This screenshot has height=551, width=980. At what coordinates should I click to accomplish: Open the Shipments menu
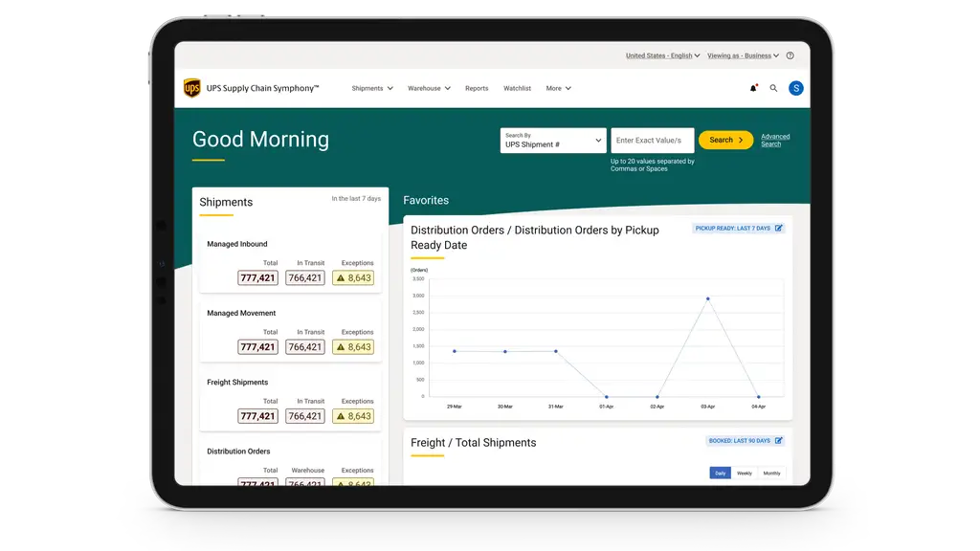[x=372, y=88]
